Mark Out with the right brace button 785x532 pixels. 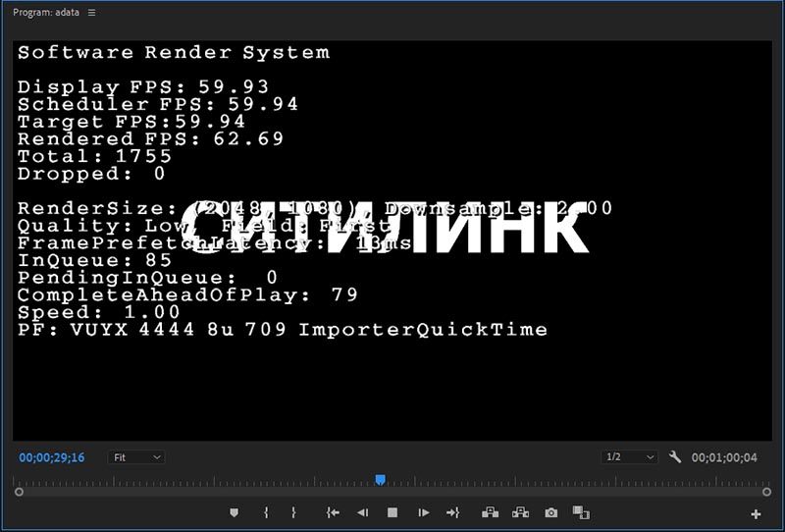(x=293, y=512)
